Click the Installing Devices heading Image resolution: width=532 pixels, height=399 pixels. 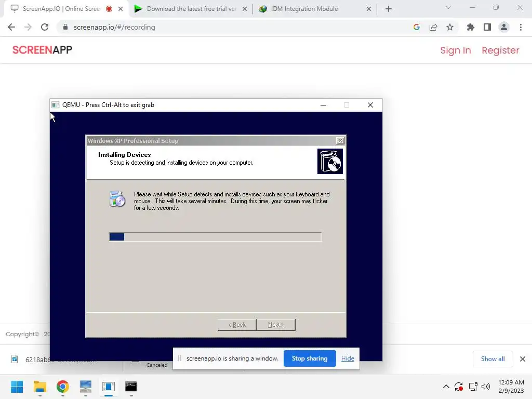[125, 155]
